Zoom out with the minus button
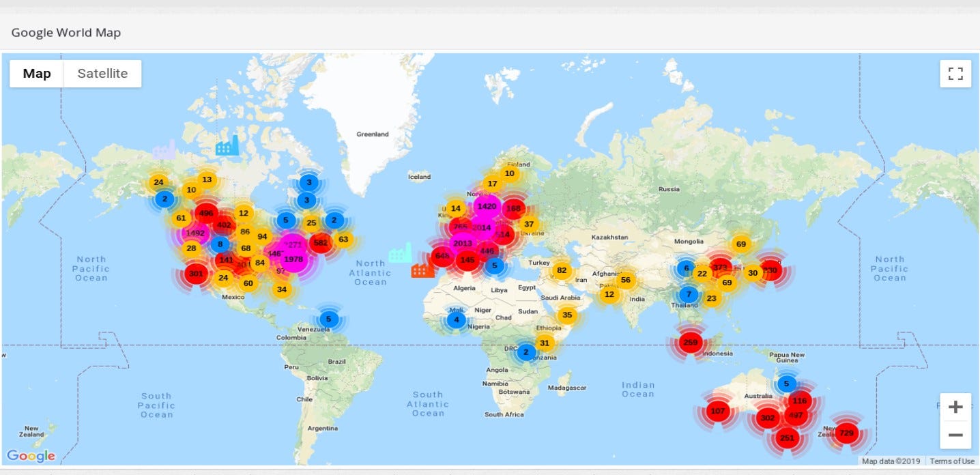The height and width of the screenshot is (475, 980). click(955, 435)
